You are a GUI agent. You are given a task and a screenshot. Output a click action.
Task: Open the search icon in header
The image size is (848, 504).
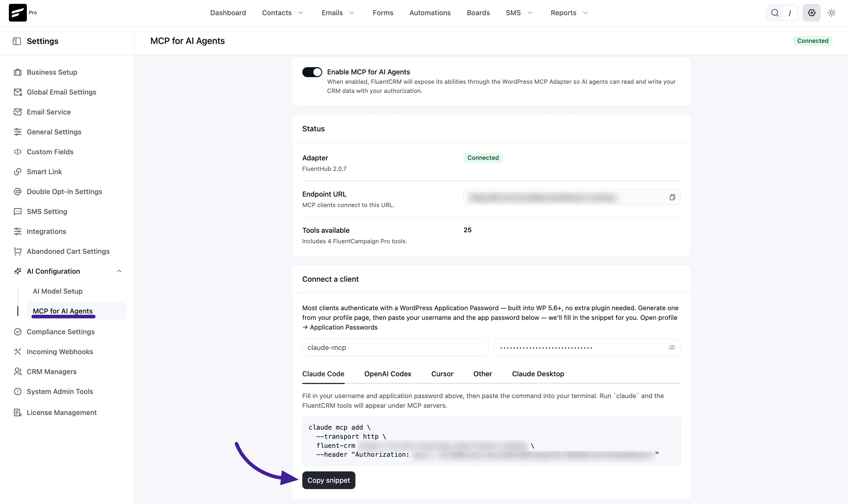[x=775, y=13]
